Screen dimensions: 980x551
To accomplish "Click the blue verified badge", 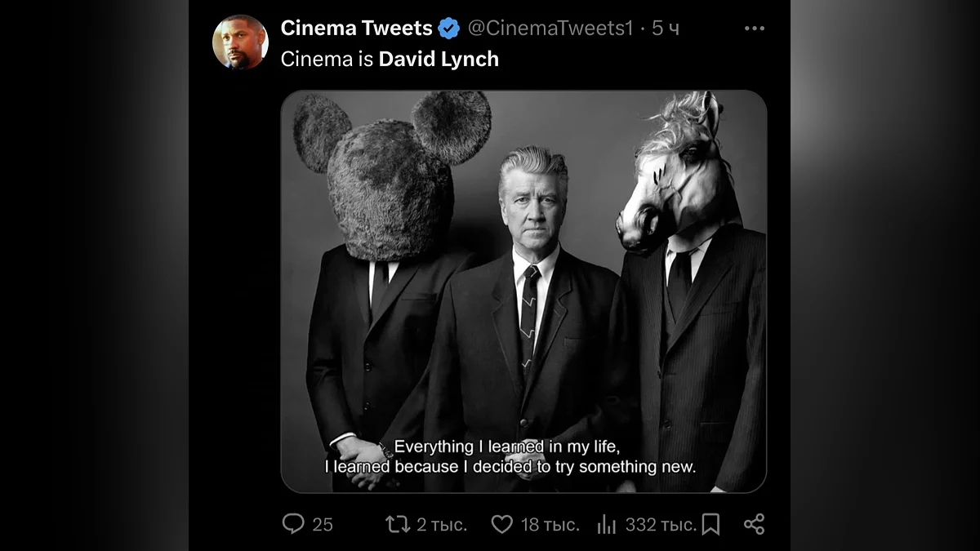I will tap(449, 29).
